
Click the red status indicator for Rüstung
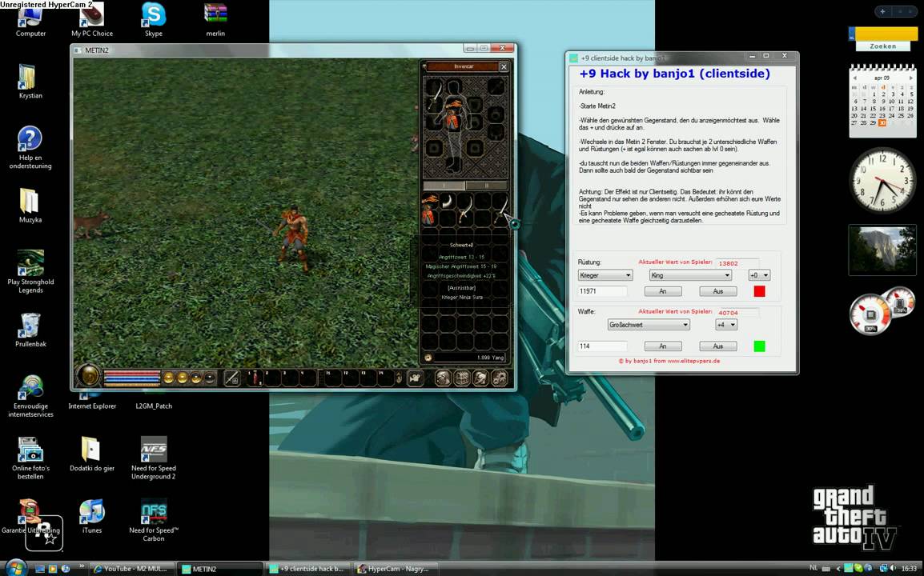click(x=760, y=291)
